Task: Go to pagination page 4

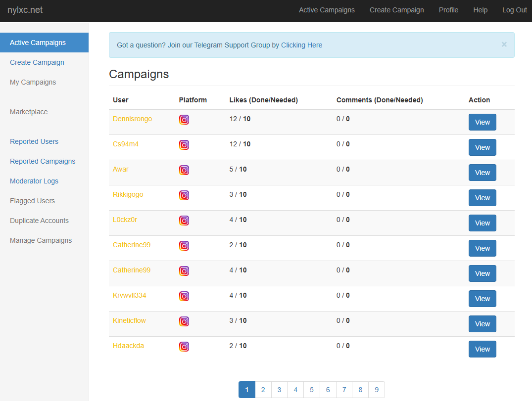Action: (295, 390)
